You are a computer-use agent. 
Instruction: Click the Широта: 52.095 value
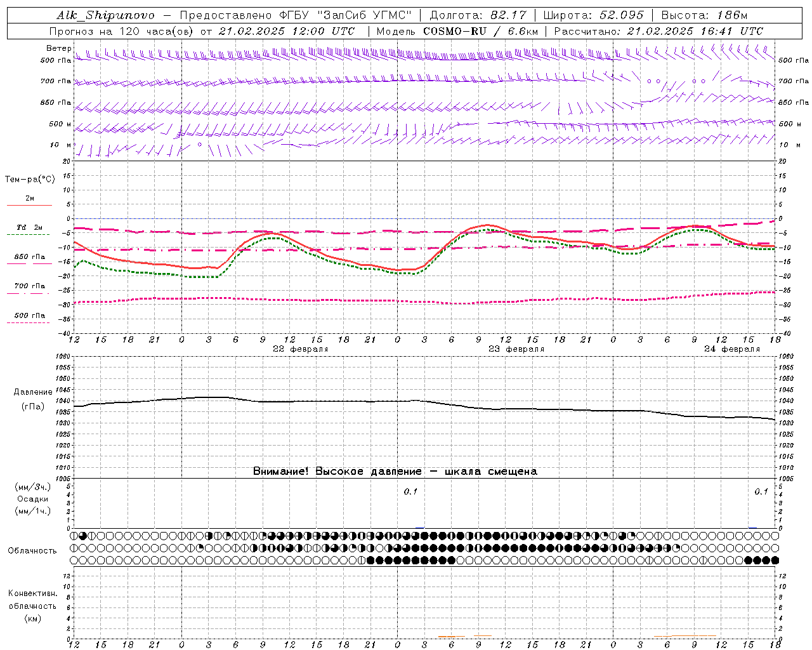pyautogui.click(x=593, y=16)
